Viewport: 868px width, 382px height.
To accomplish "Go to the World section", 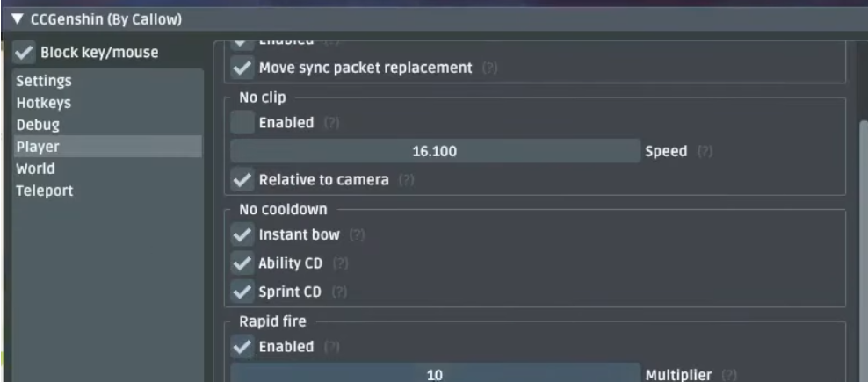I will (35, 169).
